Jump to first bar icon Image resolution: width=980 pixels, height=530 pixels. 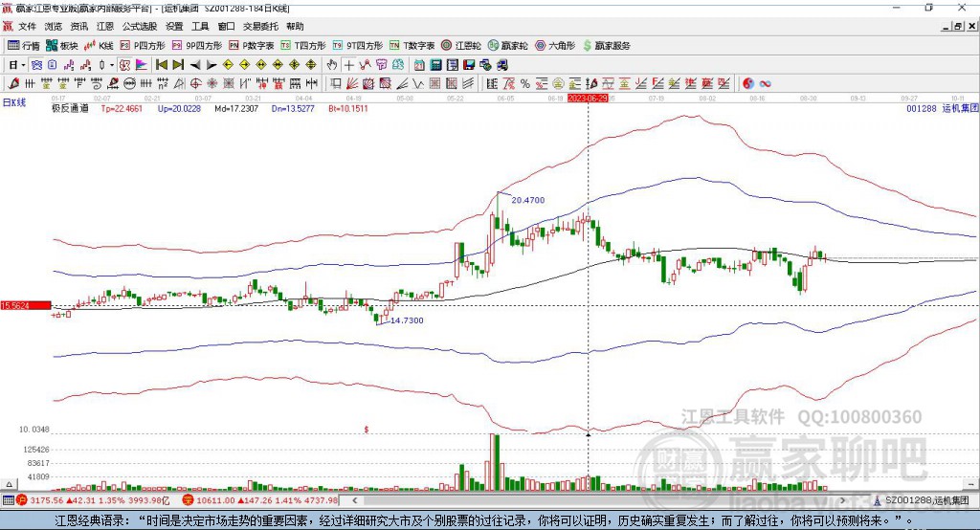[161, 65]
